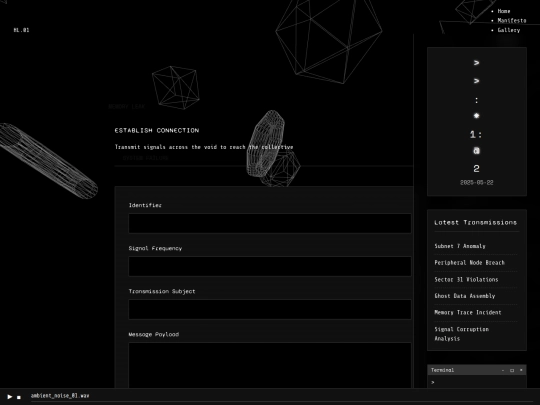Viewport: 540px width, 405px height.
Task: Maximize the Terminal widget
Action: click(x=512, y=370)
